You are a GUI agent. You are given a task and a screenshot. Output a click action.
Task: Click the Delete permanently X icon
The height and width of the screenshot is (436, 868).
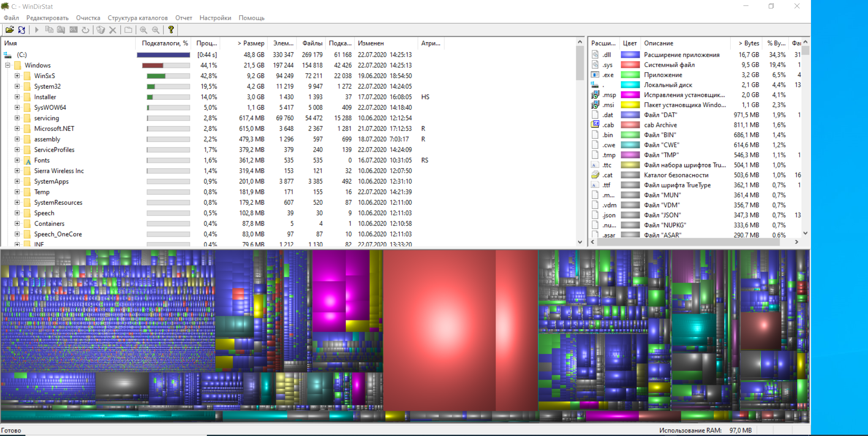tap(113, 30)
